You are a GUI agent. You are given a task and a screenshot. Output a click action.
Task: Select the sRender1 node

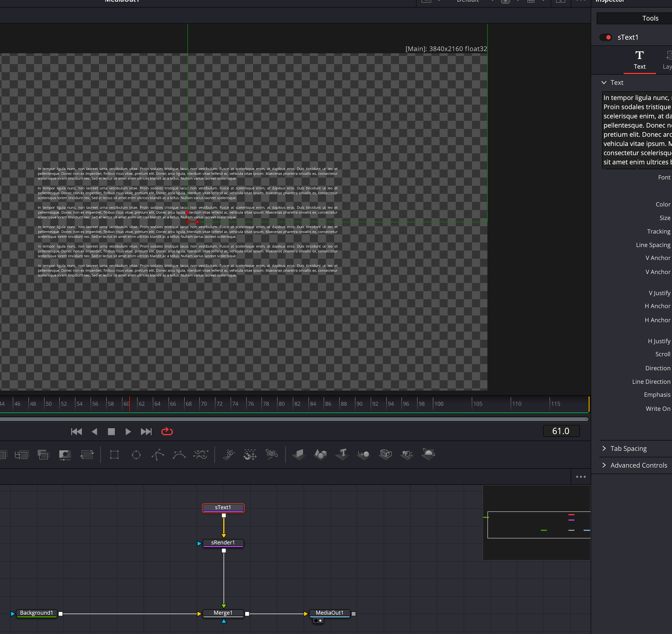(223, 543)
